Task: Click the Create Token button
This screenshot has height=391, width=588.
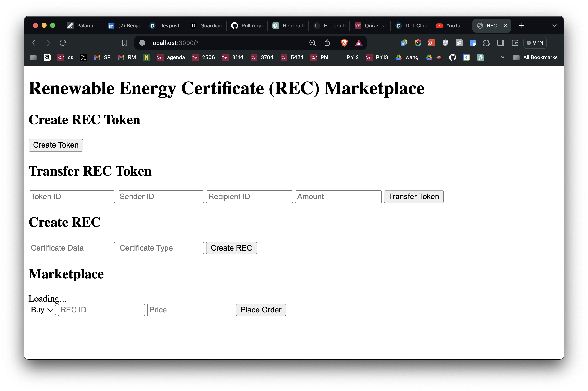Action: click(56, 145)
